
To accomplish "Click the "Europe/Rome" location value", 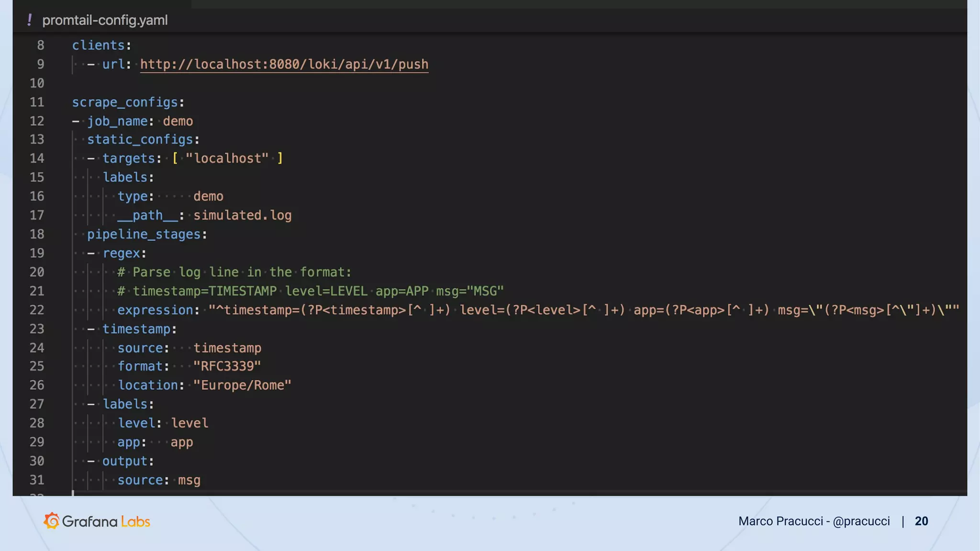I will tap(242, 385).
